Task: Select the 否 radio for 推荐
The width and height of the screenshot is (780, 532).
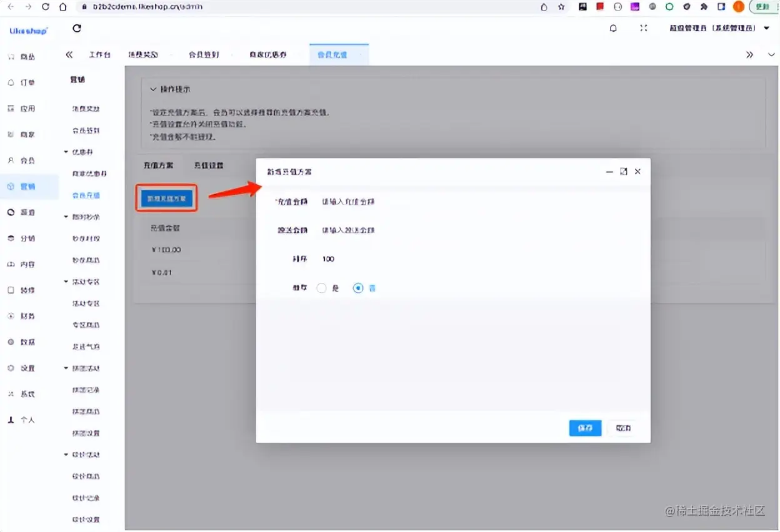Action: [x=358, y=288]
